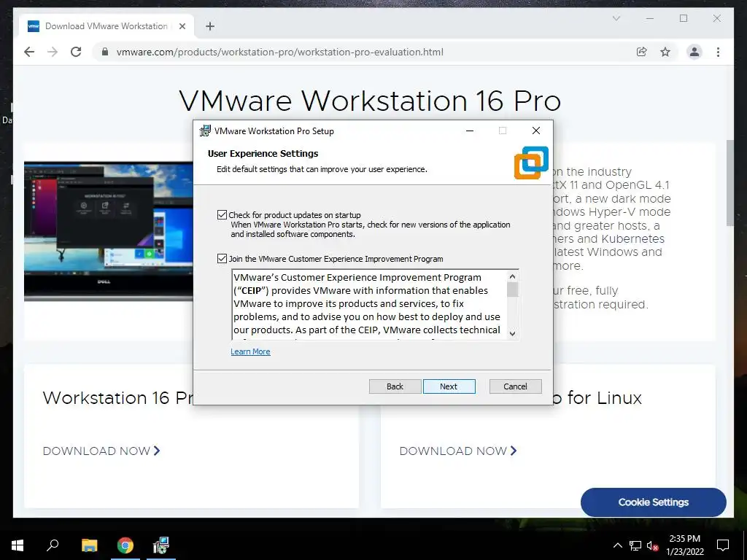This screenshot has height=560, width=747.
Task: Open the Chrome profile avatar
Action: pyautogui.click(x=694, y=52)
